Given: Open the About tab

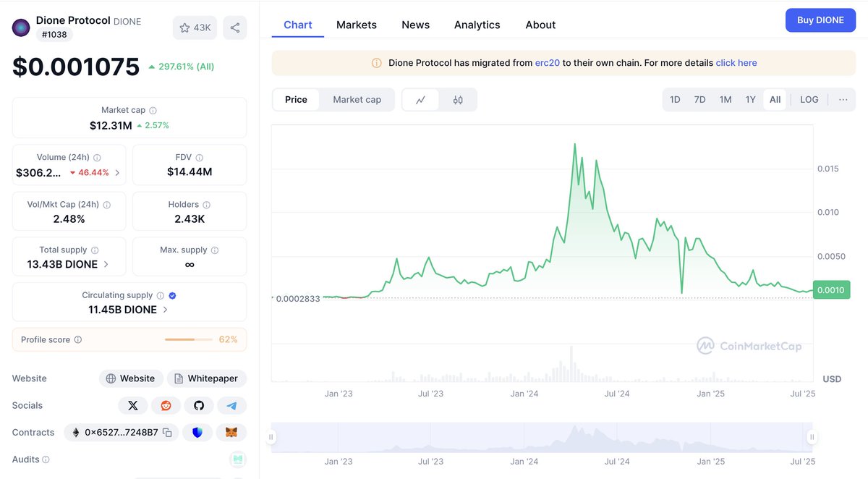Looking at the screenshot, I should [540, 25].
